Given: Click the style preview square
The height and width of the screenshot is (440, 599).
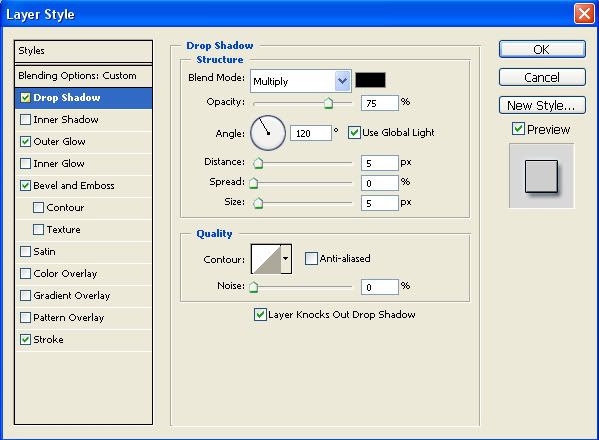Looking at the screenshot, I should [x=541, y=176].
